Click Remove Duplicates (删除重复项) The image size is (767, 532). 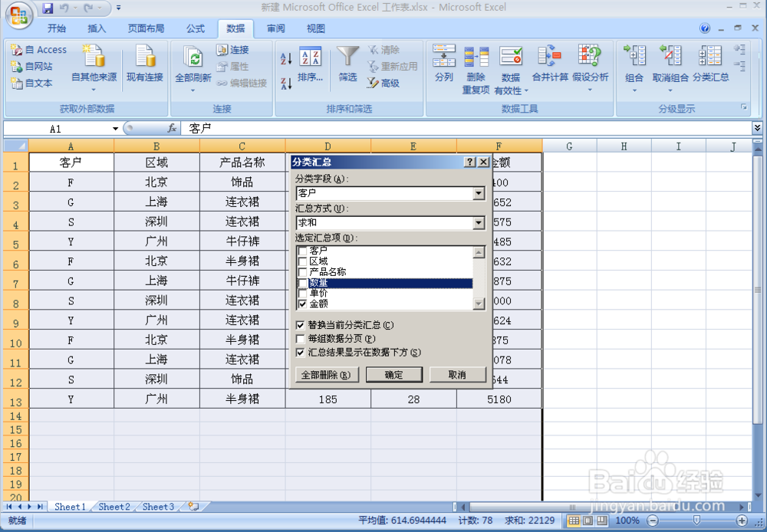(x=476, y=68)
